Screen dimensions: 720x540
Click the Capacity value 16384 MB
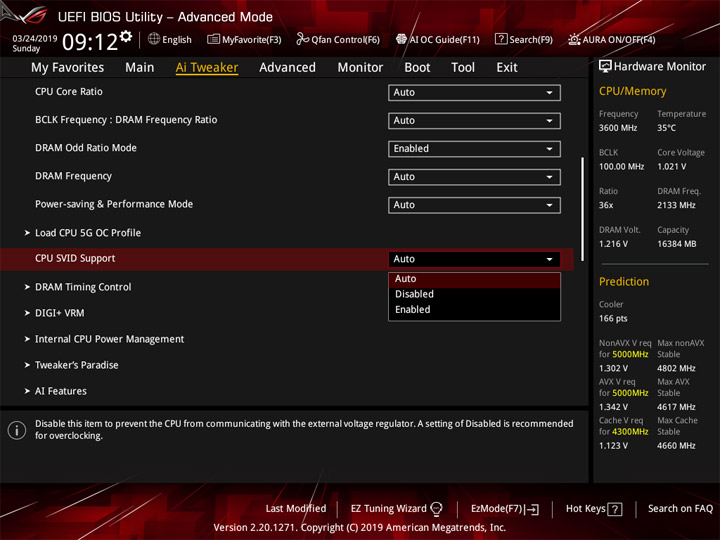tap(677, 244)
